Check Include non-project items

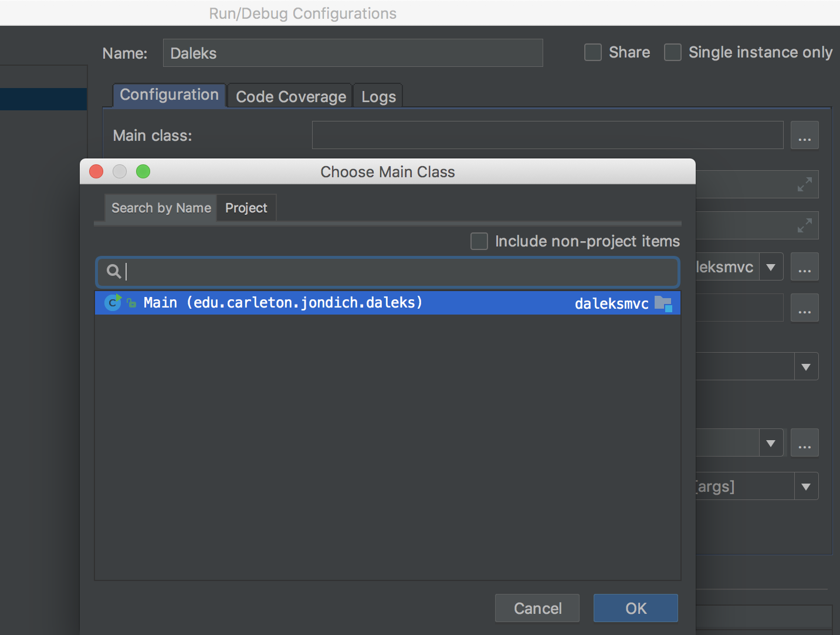pyautogui.click(x=479, y=241)
